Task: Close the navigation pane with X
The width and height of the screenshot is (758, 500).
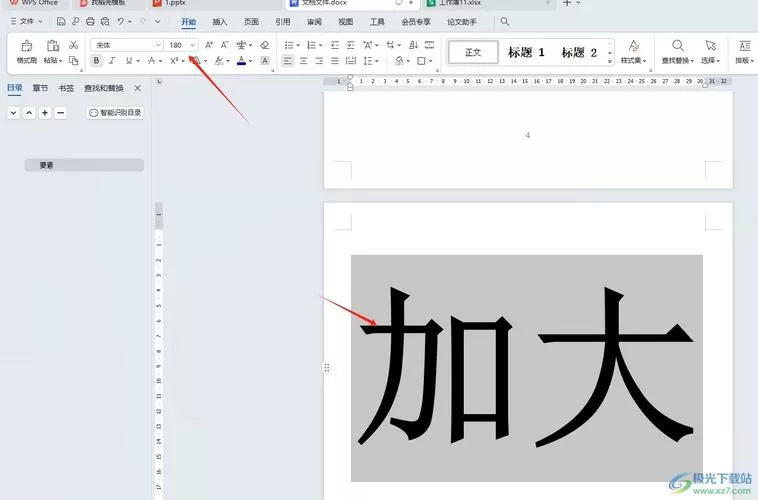Action: (138, 88)
